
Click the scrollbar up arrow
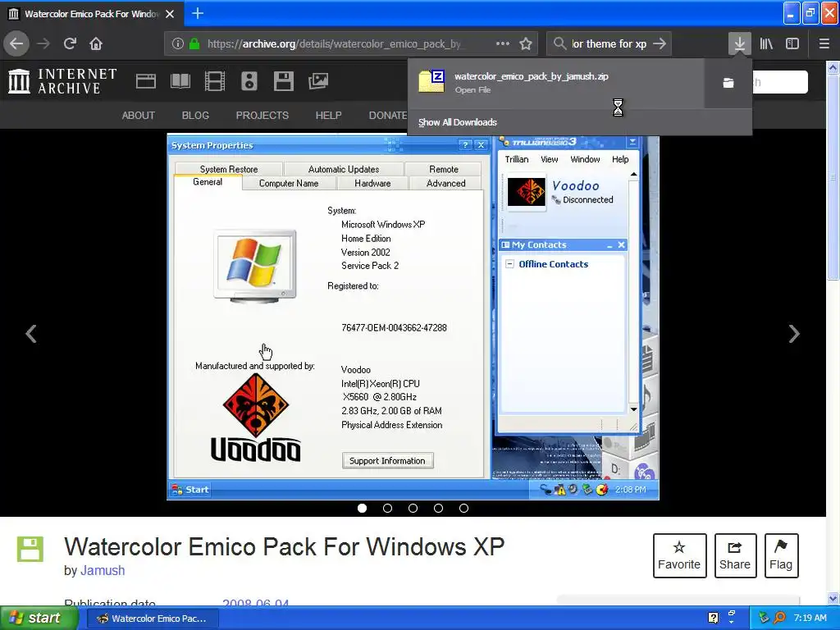coord(833,67)
